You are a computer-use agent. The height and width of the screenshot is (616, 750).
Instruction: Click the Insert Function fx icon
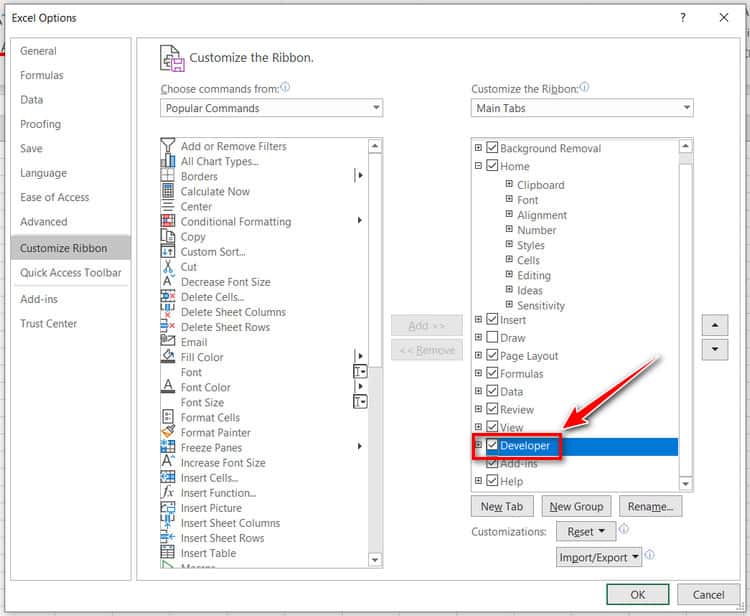[x=168, y=493]
